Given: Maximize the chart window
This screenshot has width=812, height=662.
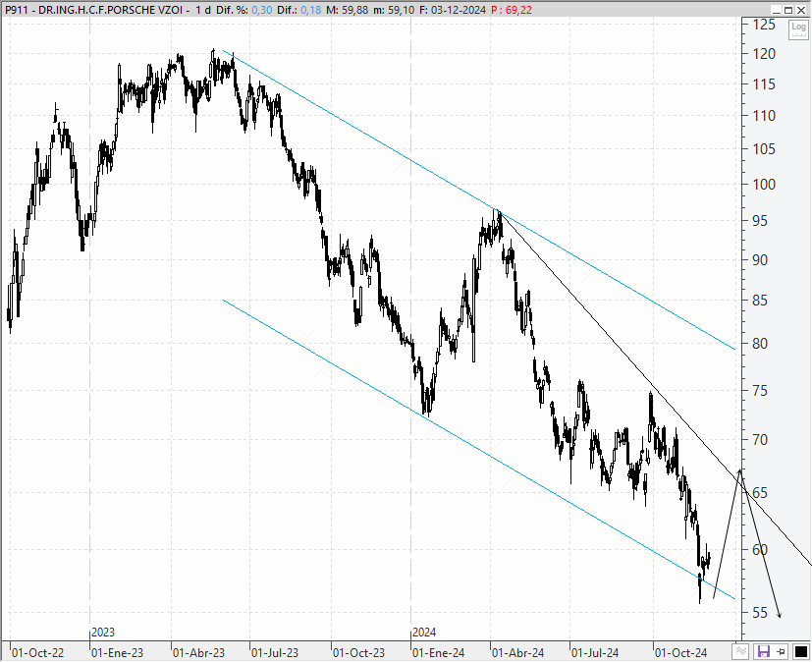Looking at the screenshot, I should pyautogui.click(x=788, y=10).
